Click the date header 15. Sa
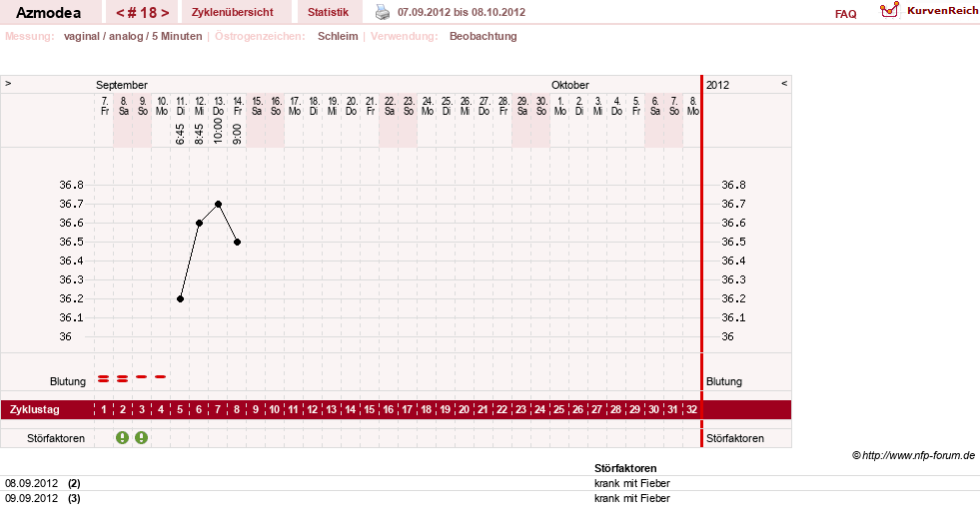This screenshot has height=527, width=980. click(257, 106)
